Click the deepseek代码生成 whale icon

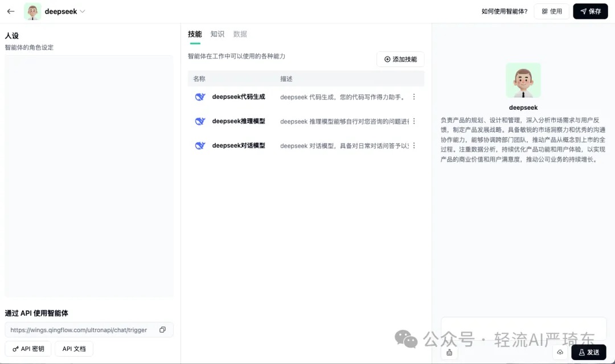pyautogui.click(x=200, y=97)
